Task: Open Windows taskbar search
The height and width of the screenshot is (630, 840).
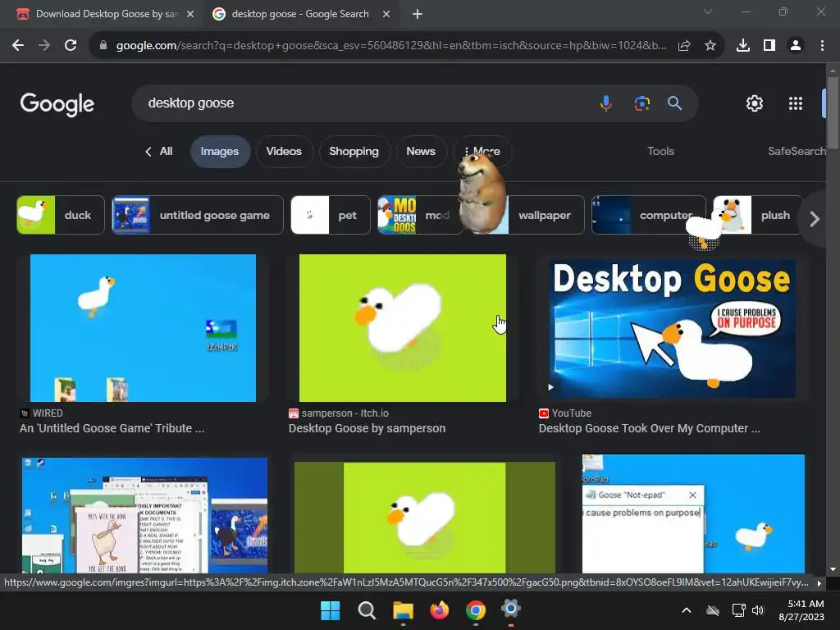Action: click(367, 610)
